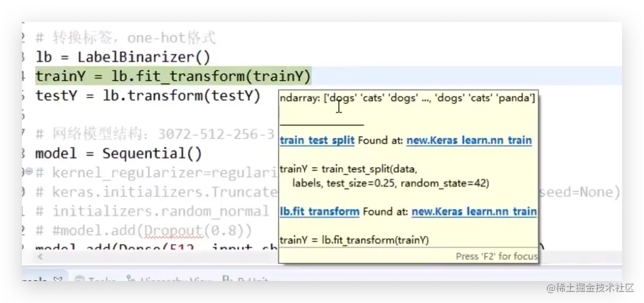
Task: Click the fold marker beside kernel_regularizer comment
Action: click(29, 171)
